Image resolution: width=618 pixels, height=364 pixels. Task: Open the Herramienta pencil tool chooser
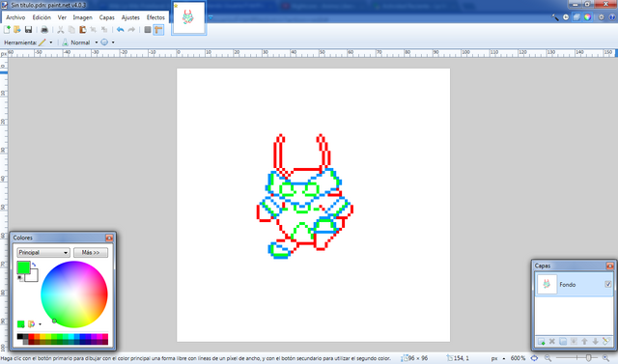click(x=45, y=42)
